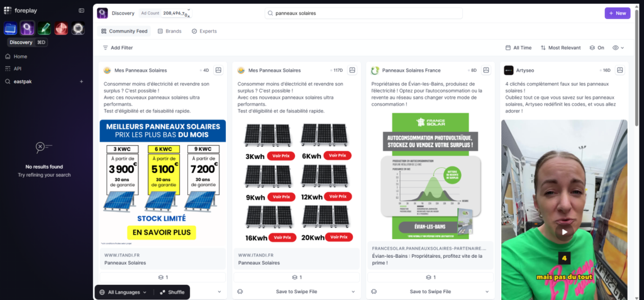Click the Discovery header logo icon
The width and height of the screenshot is (644, 300).
coord(103,13)
